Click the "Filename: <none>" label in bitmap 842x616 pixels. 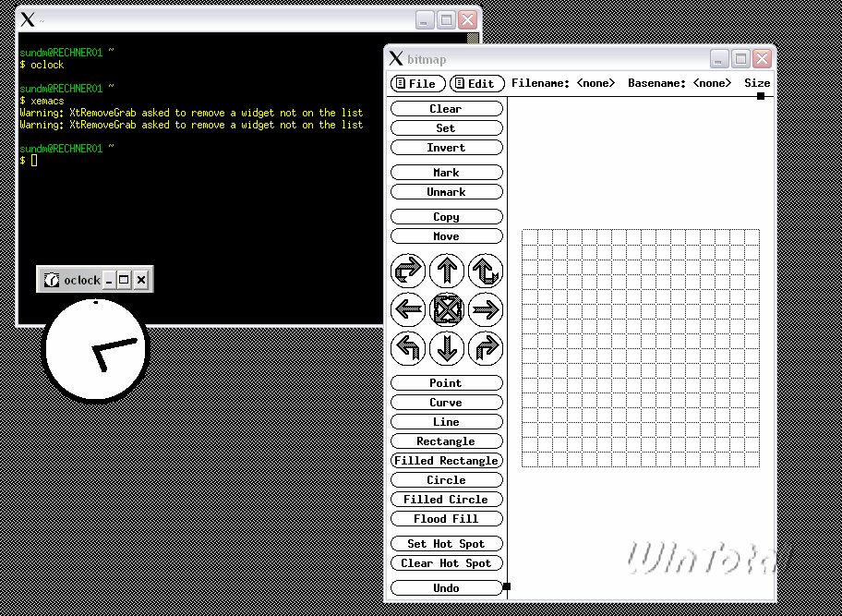pos(563,83)
